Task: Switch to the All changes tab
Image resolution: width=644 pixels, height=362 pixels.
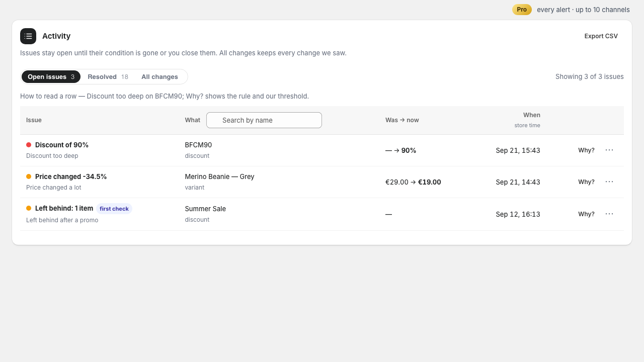Action: pyautogui.click(x=159, y=77)
